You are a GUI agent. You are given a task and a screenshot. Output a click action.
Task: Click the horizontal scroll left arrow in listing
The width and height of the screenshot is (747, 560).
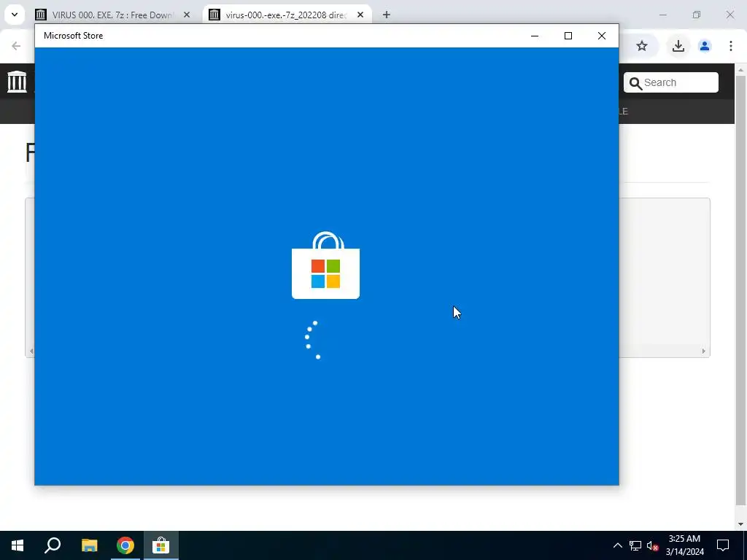click(31, 351)
